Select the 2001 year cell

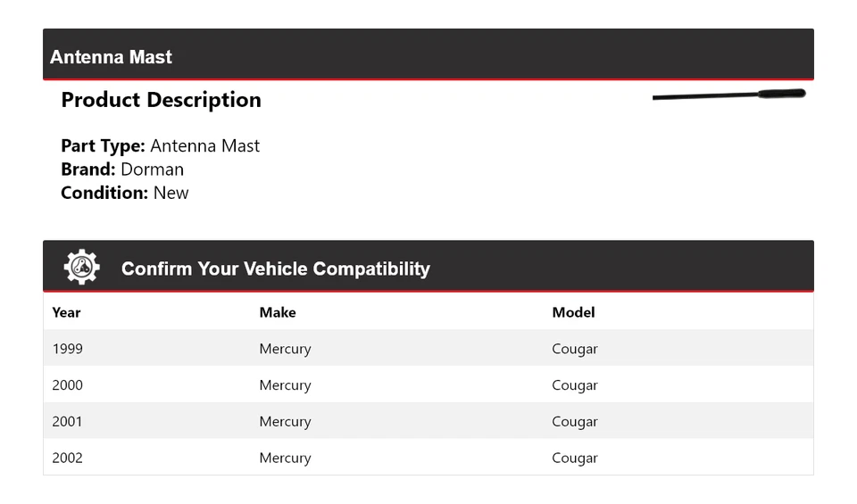point(67,422)
